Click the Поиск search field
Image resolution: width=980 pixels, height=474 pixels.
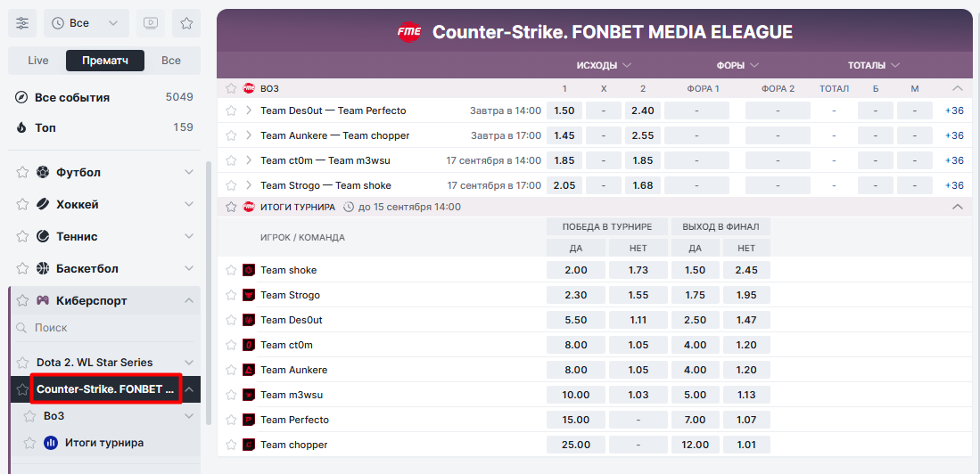(104, 328)
